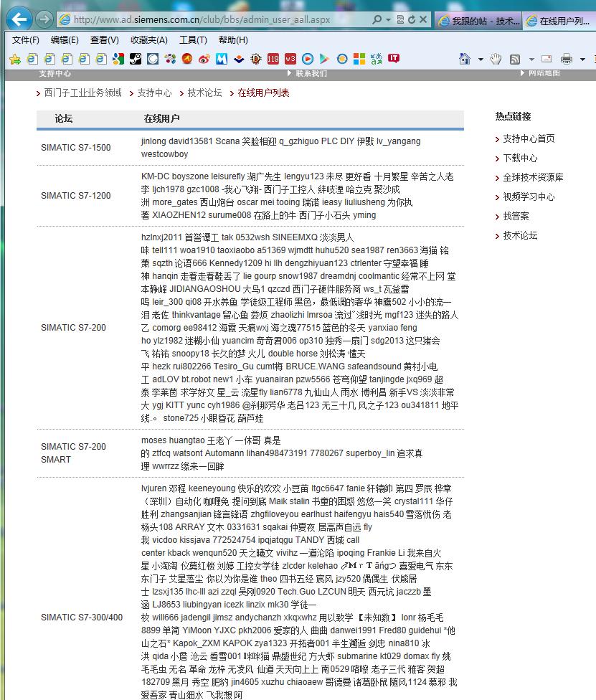Click the RSS feeds icon
The image size is (596, 700).
[x=515, y=59]
